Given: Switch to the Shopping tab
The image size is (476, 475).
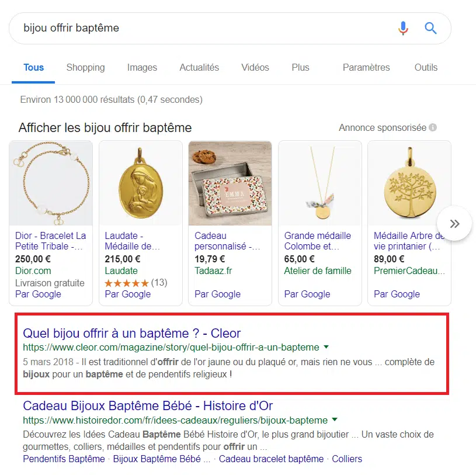Looking at the screenshot, I should [85, 67].
